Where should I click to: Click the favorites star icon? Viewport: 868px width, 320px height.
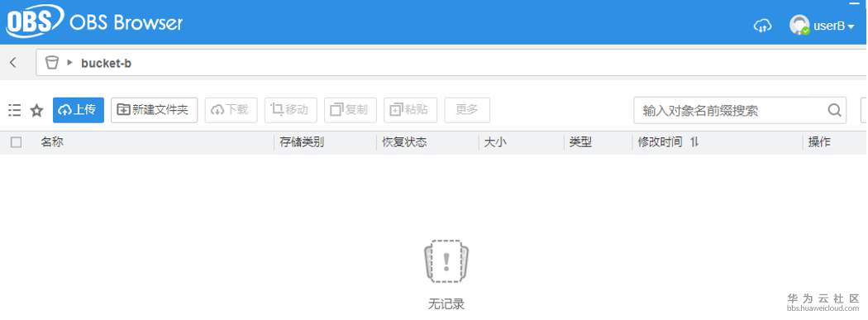(36, 111)
